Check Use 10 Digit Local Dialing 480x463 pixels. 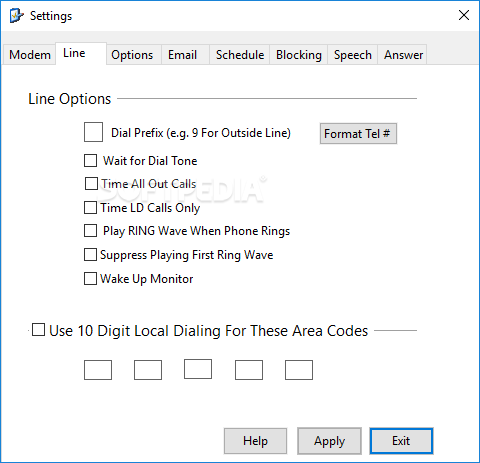tap(38, 330)
